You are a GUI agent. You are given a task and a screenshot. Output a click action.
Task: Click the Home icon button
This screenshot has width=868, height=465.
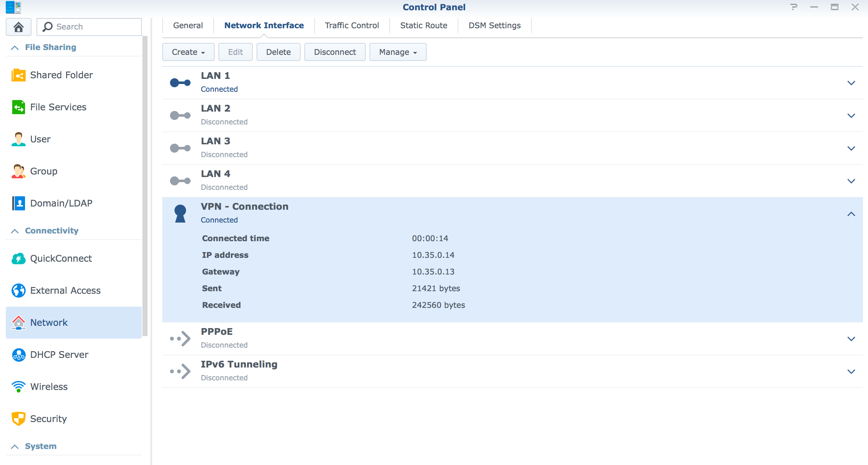tap(19, 27)
